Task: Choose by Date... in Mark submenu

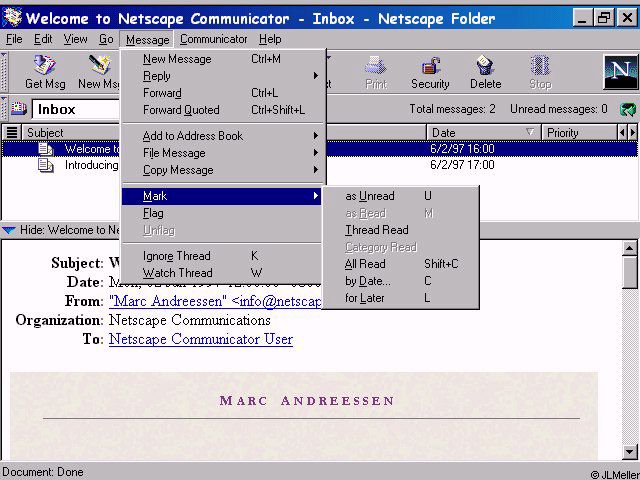Action: click(x=400, y=281)
